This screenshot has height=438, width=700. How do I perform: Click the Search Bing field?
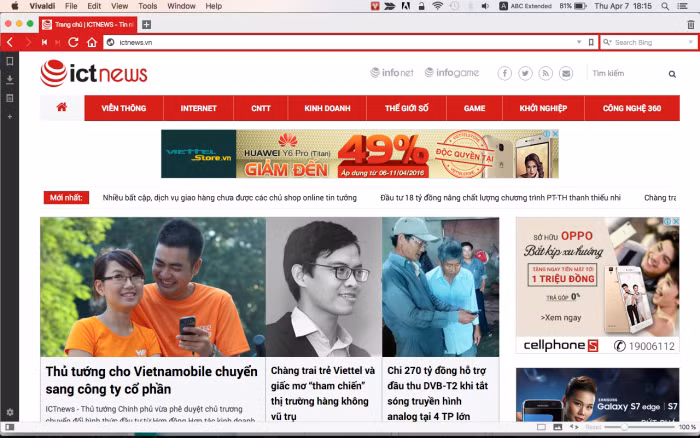(x=650, y=42)
